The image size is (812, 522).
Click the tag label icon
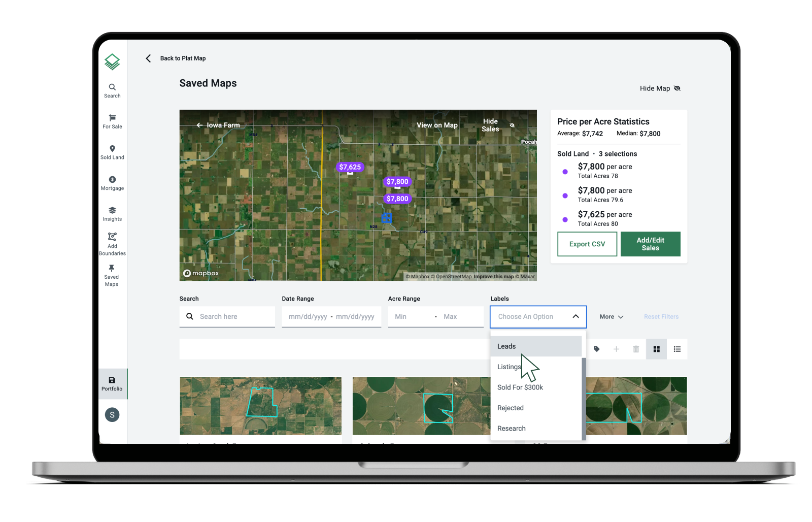coord(597,349)
